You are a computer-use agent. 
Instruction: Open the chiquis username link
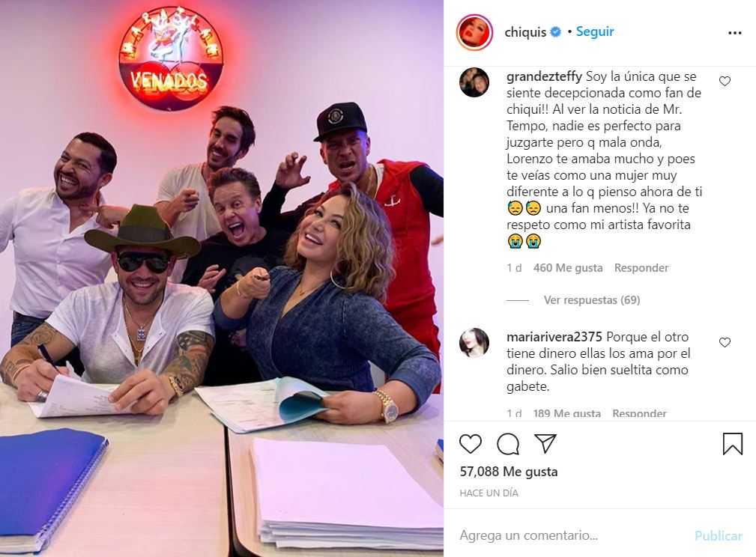pyautogui.click(x=525, y=32)
